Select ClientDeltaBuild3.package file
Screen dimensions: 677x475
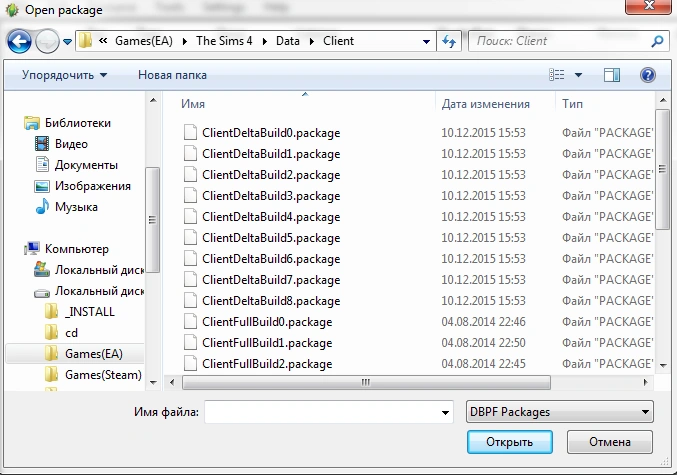270,196
